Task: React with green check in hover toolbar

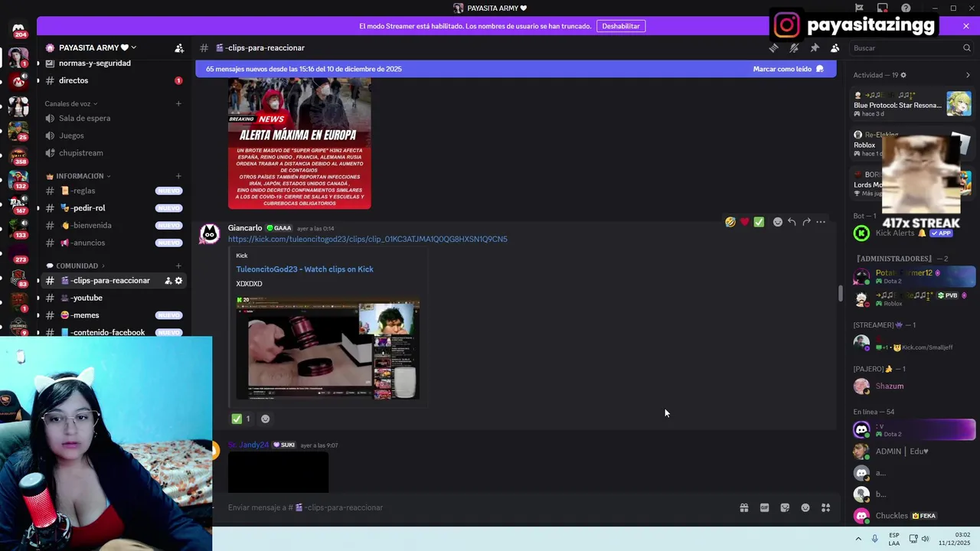Action: tap(759, 222)
